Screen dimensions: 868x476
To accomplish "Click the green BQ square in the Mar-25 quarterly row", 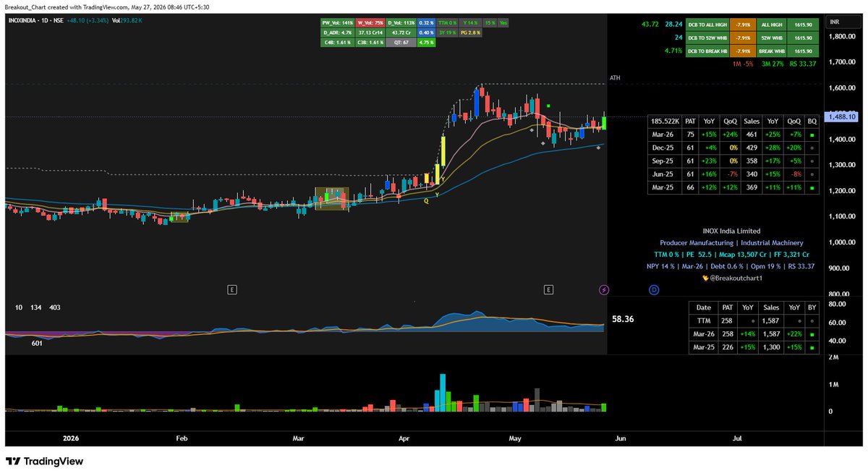I will click(812, 188).
